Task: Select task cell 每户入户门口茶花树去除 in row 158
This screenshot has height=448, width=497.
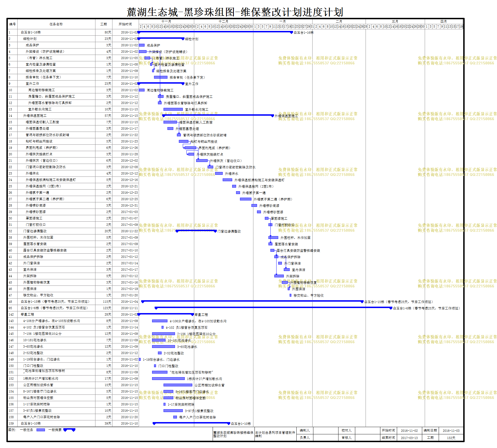Action: 56,417
